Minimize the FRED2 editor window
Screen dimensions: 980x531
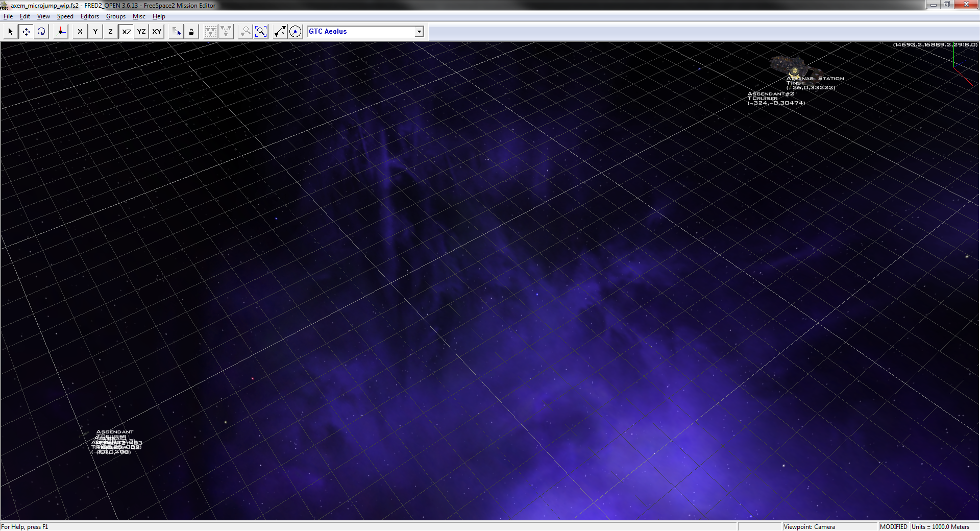tap(933, 5)
